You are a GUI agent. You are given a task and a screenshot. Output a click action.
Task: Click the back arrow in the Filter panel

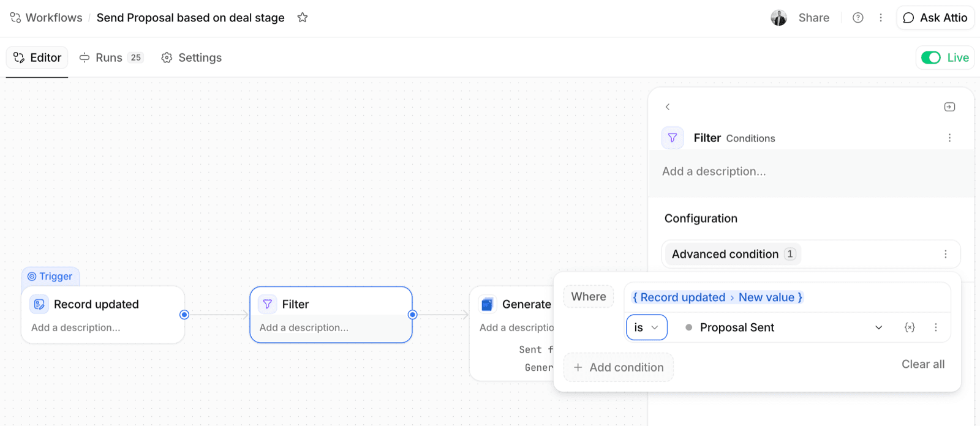pyautogui.click(x=668, y=106)
